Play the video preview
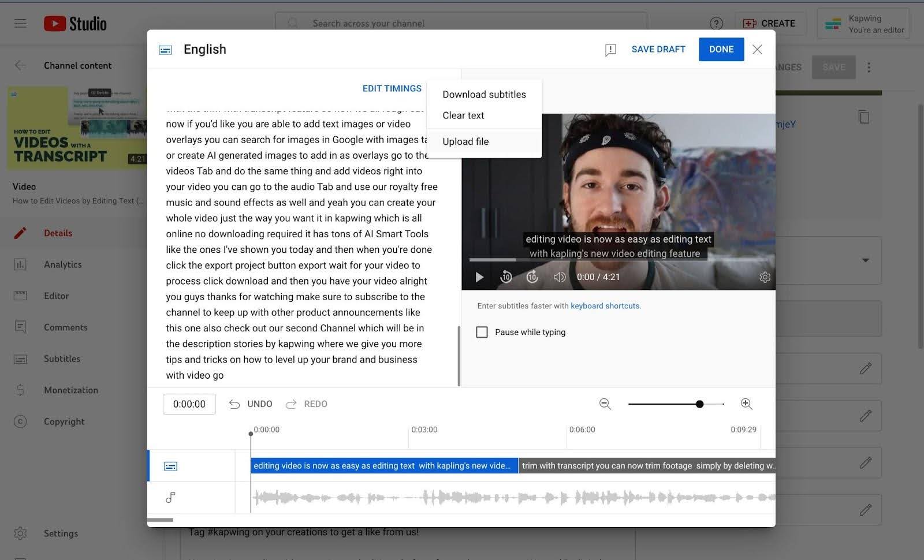The width and height of the screenshot is (924, 560). pos(479,277)
